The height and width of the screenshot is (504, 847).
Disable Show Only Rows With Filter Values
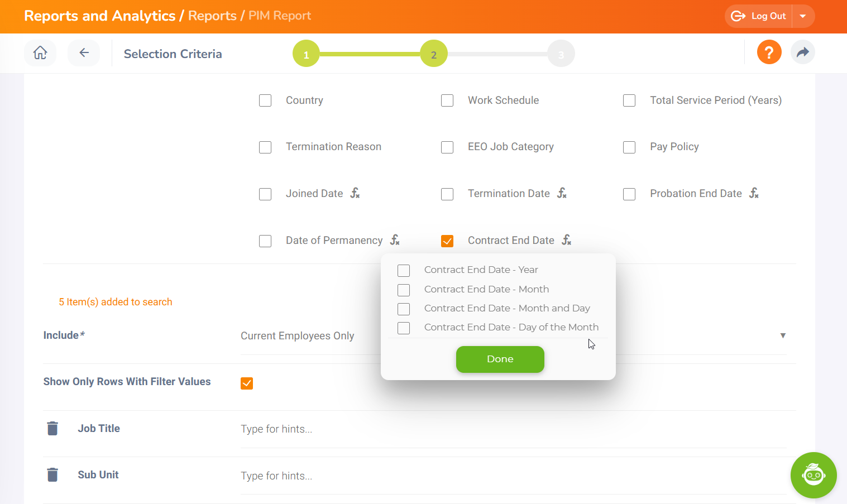(247, 383)
